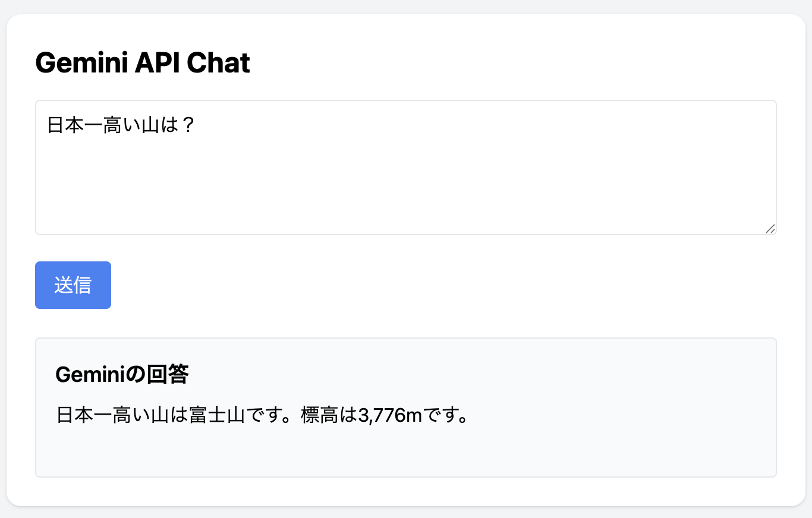Click the textarea resize grip icon
This screenshot has height=518, width=812.
(770, 229)
